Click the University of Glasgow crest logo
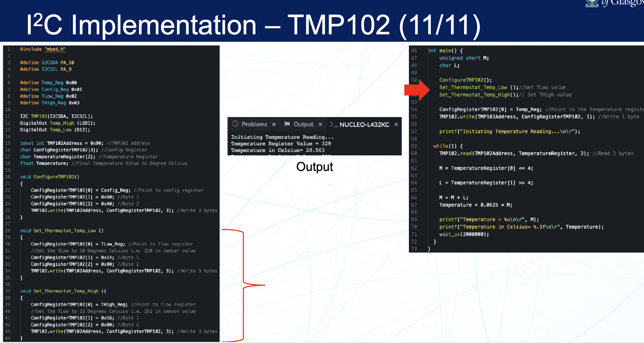Image resolution: width=644 pixels, height=343 pixels. (592, 3)
